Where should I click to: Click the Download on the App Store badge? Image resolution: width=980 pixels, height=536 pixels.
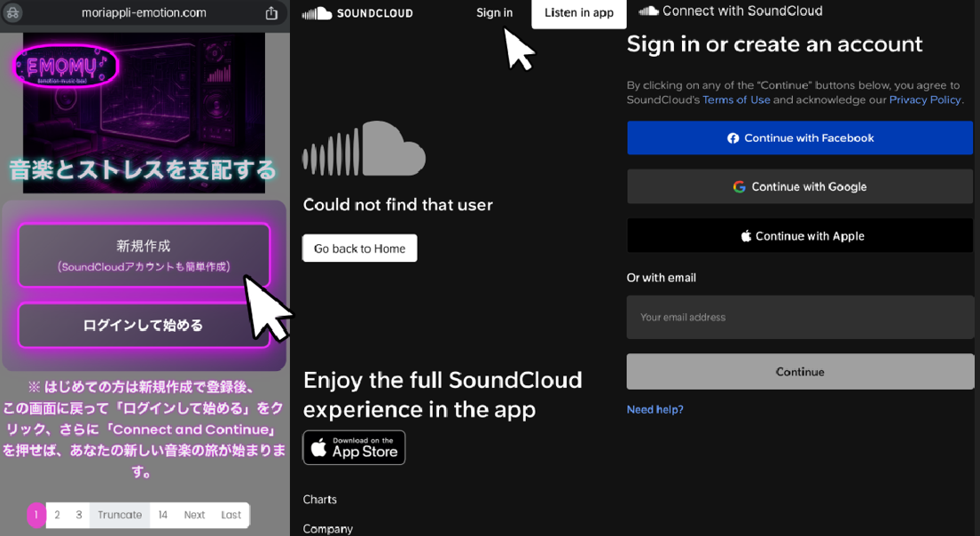[355, 447]
